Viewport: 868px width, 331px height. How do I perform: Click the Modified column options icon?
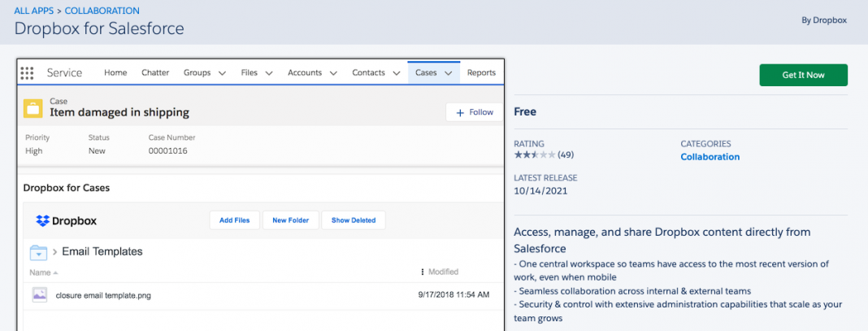pos(422,272)
